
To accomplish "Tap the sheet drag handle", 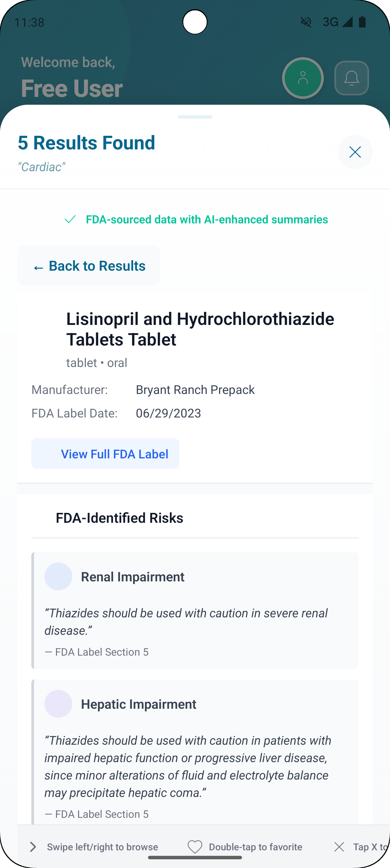I will tap(195, 117).
